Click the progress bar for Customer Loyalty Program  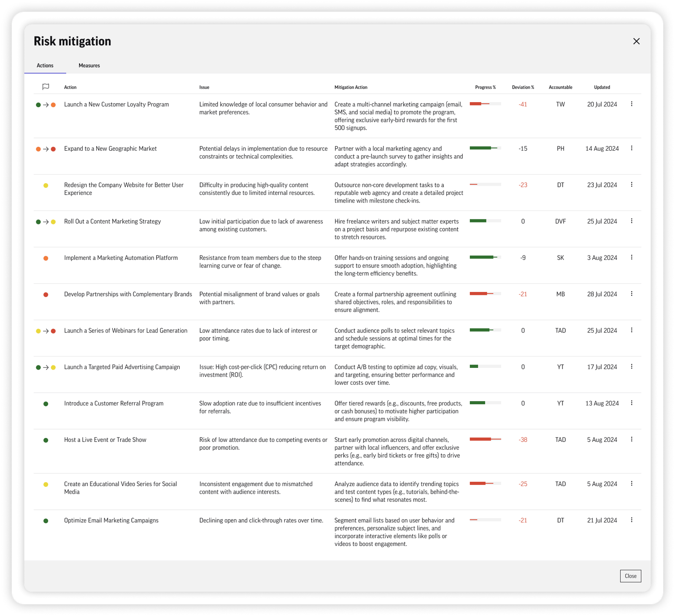pos(485,104)
